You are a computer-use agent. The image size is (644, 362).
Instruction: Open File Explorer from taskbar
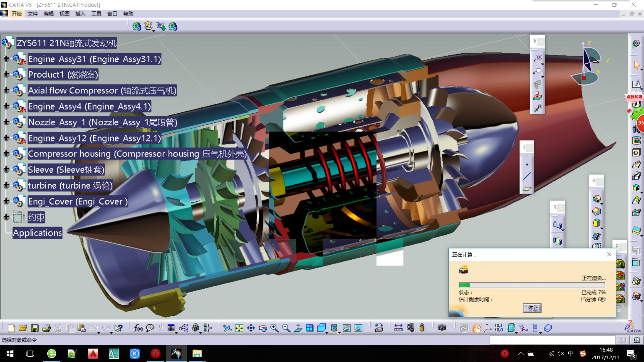[x=197, y=354]
